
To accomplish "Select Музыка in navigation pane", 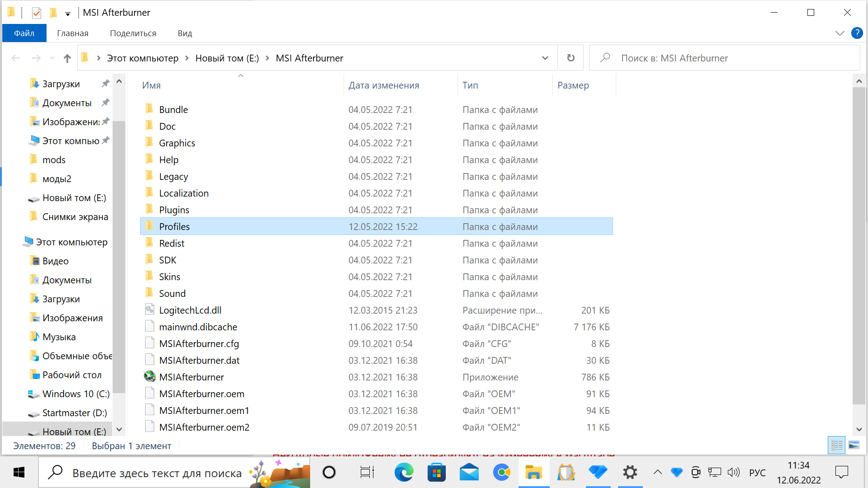I will click(59, 337).
